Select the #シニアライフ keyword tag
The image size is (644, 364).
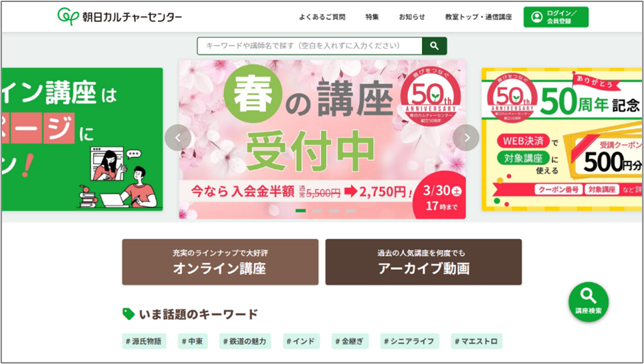410,341
